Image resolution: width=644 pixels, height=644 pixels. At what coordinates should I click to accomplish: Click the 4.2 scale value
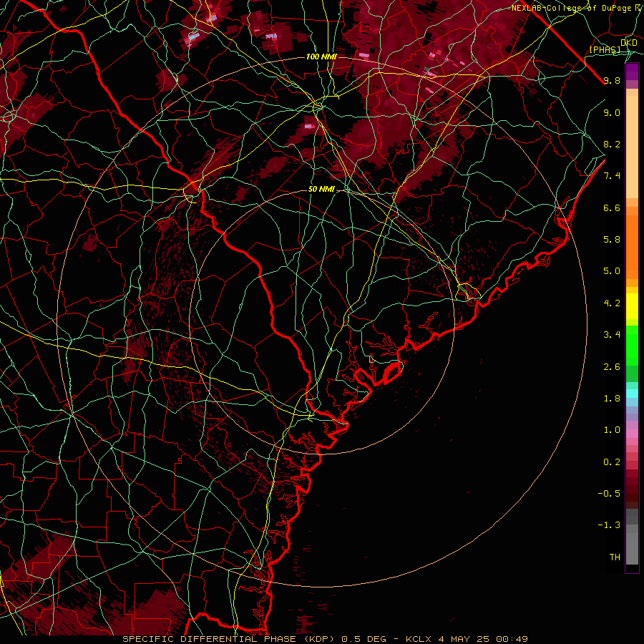(x=612, y=303)
